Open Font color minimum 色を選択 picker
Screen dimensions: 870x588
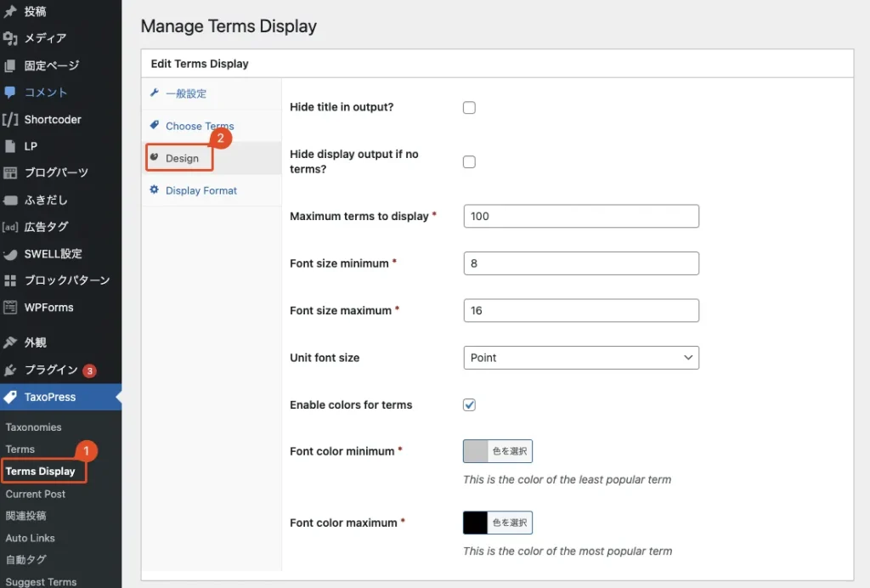pos(510,451)
